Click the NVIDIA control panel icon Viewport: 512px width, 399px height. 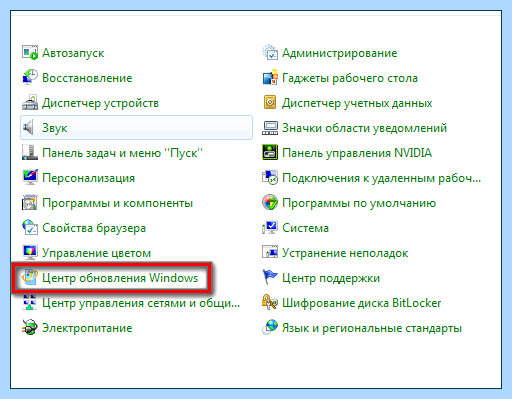point(270,153)
